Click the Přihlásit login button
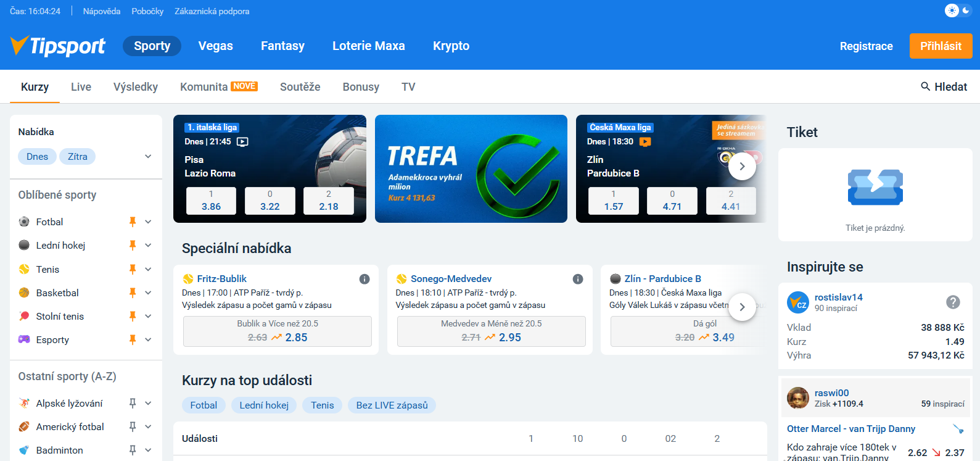Image resolution: width=980 pixels, height=461 pixels. point(941,46)
